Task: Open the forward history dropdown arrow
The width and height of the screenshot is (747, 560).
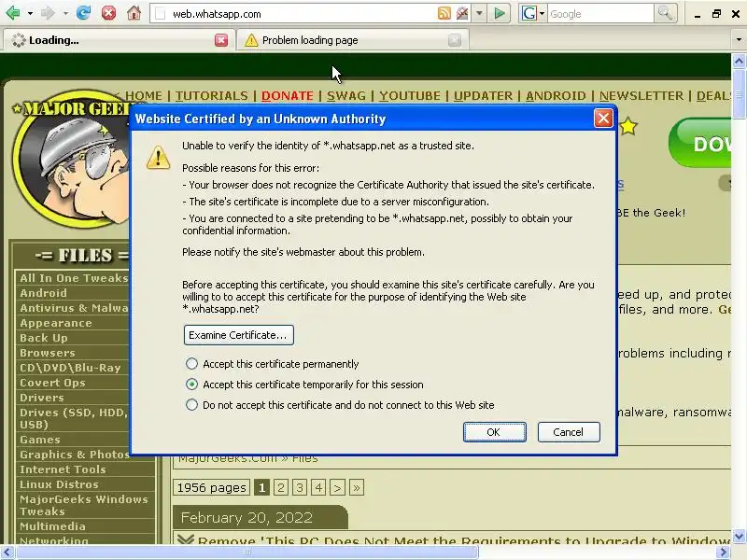Action: pos(65,13)
